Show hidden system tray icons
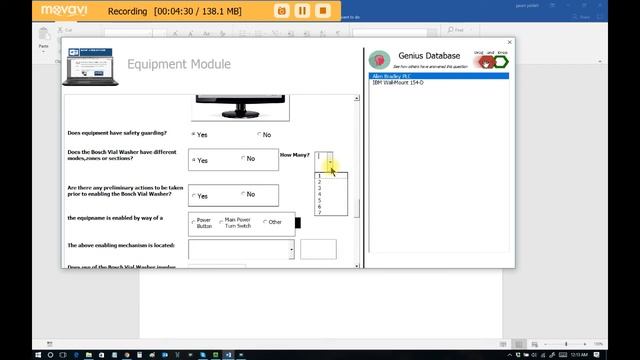 tap(509, 355)
